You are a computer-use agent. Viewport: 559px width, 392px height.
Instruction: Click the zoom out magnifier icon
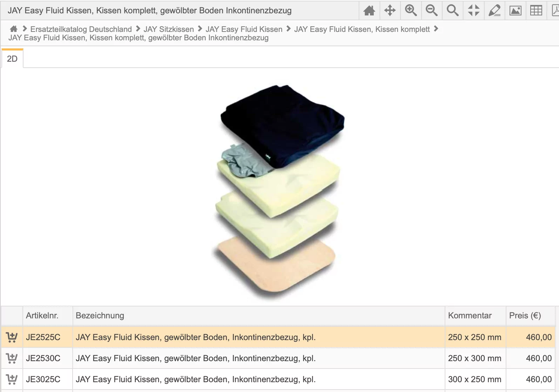pos(431,11)
